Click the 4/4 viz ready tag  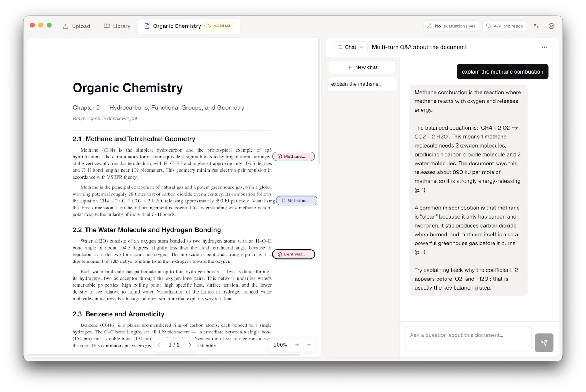505,26
